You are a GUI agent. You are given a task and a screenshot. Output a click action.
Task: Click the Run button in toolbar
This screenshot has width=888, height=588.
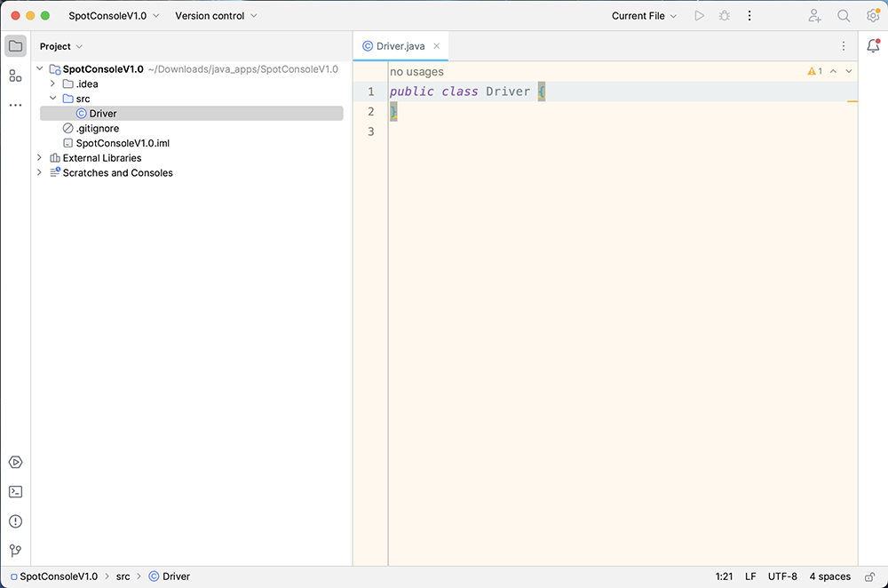pyautogui.click(x=700, y=16)
